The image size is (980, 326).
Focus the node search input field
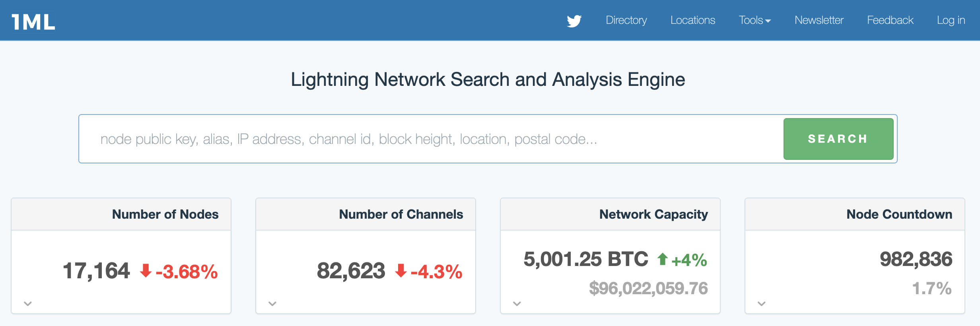coord(430,139)
